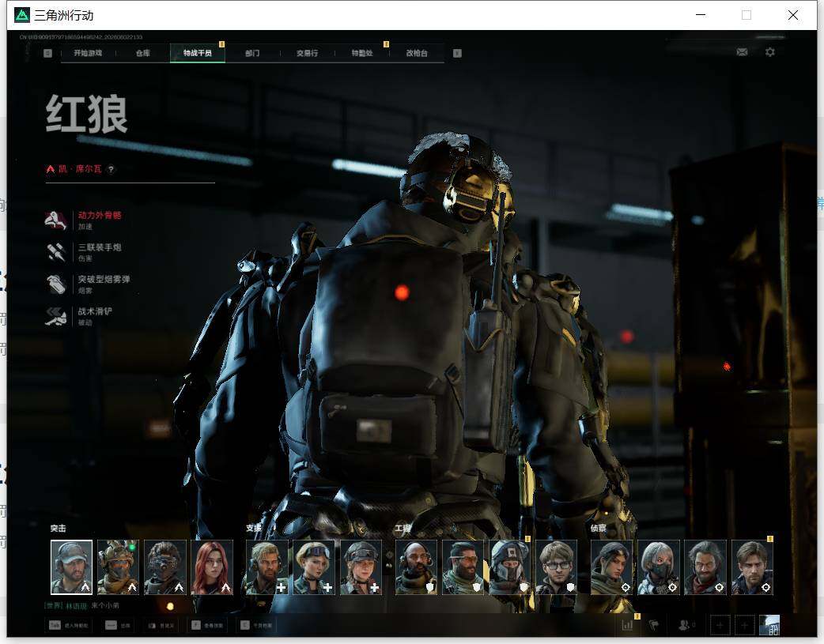
Task: Select the 突破型烟雾弹 skill icon
Action: click(55, 284)
